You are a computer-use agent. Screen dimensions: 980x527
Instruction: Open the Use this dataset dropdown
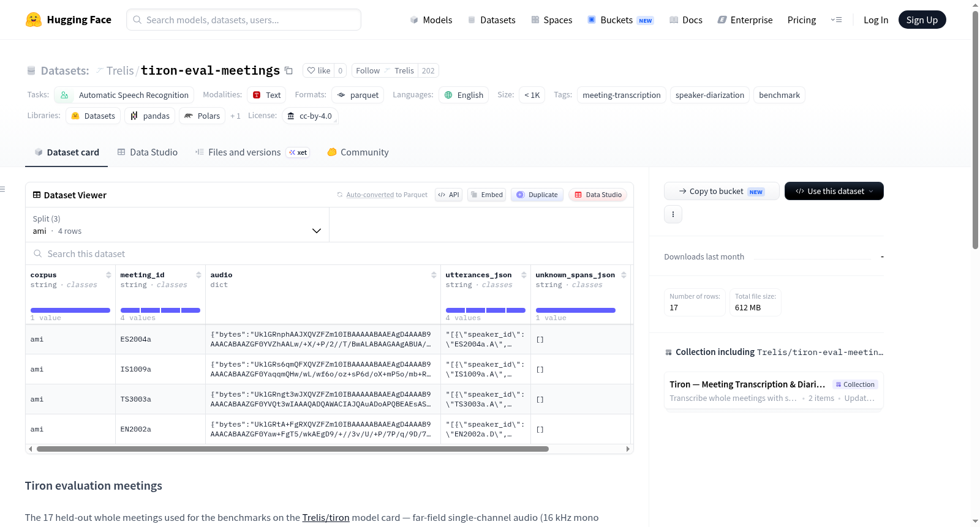[x=834, y=191]
